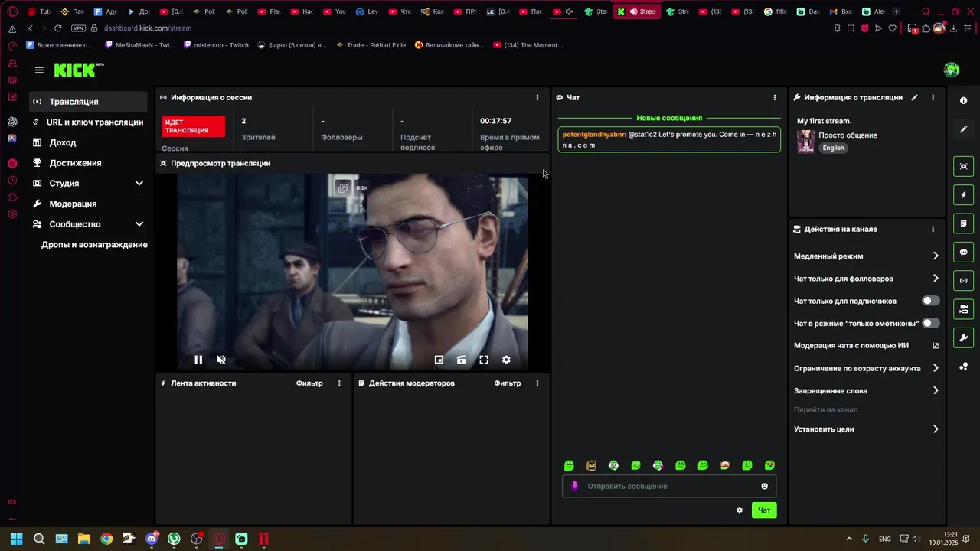Open MeShaMaaN Twitch bookmark
This screenshot has height=551, width=980.
click(x=139, y=45)
